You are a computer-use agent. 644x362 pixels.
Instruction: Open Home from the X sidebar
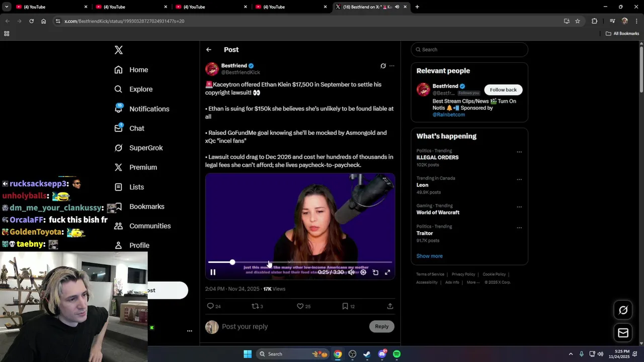[131, 70]
